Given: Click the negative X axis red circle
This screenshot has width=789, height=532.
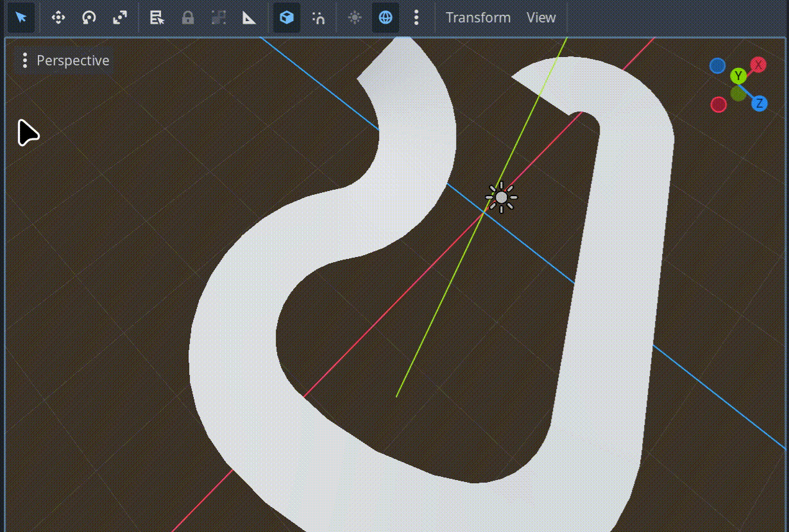Looking at the screenshot, I should click(x=718, y=104).
